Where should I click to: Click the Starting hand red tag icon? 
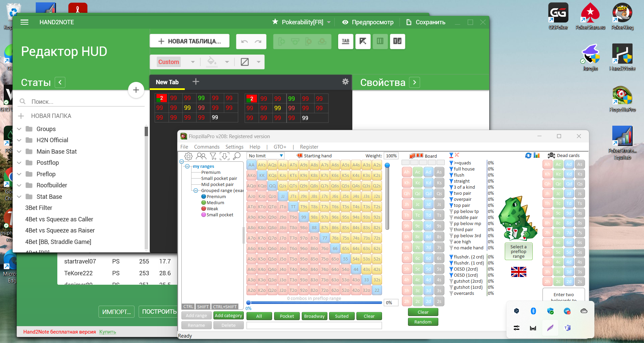coord(299,156)
